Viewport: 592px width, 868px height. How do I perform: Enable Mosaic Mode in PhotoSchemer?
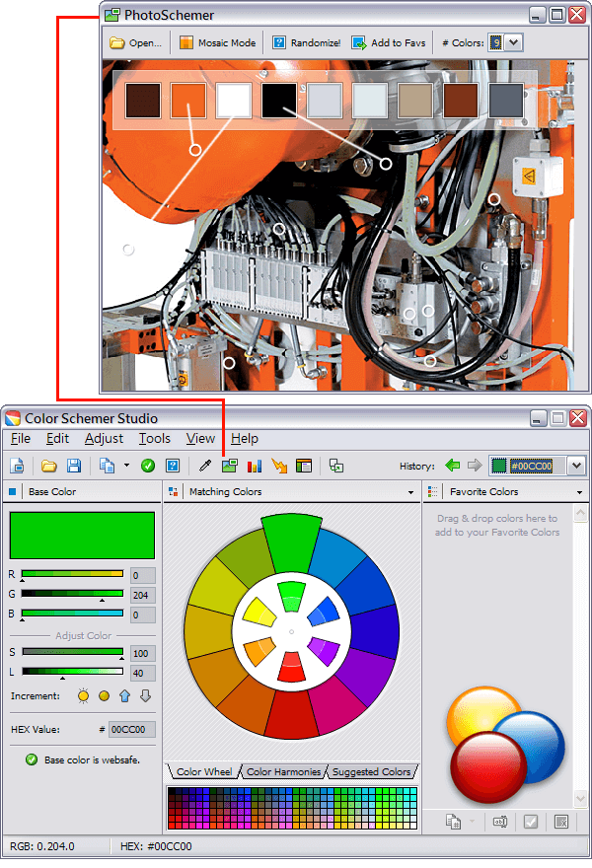click(218, 42)
